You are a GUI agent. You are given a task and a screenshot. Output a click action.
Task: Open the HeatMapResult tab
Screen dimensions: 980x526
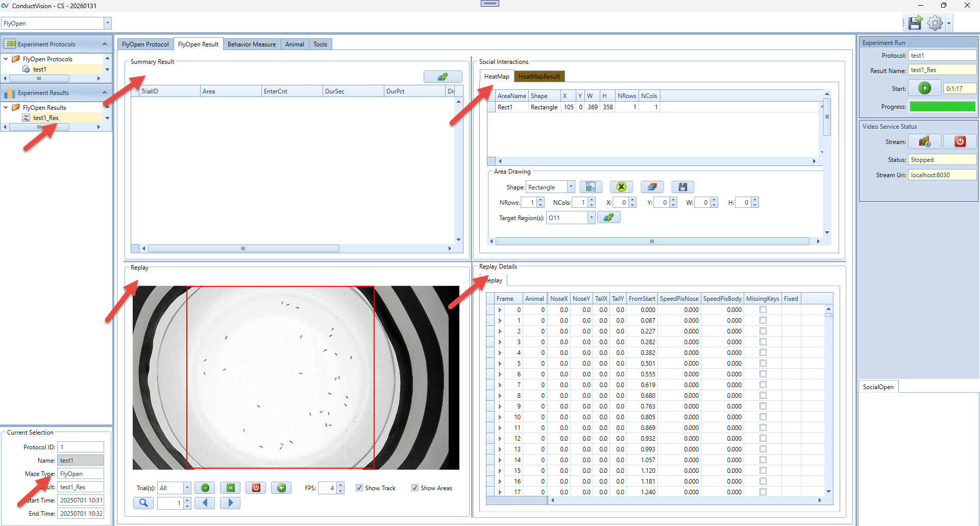(x=539, y=77)
